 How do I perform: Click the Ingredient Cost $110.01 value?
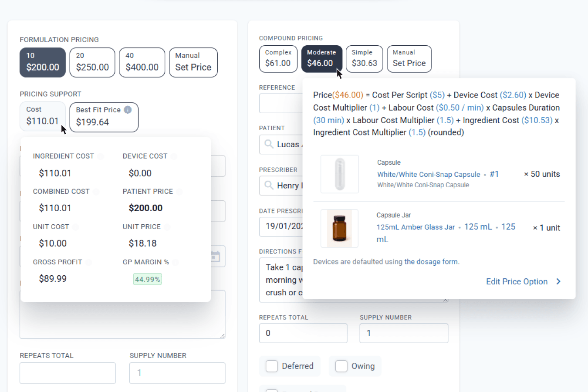(55, 173)
